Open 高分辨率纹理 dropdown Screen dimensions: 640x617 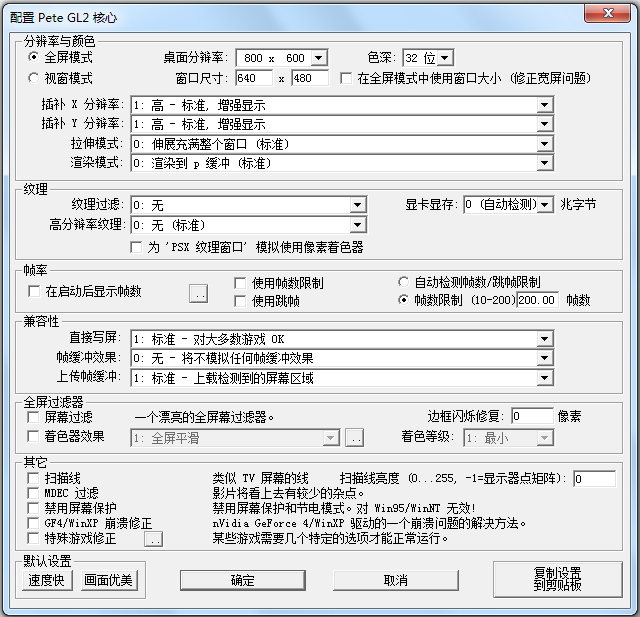[x=249, y=225]
